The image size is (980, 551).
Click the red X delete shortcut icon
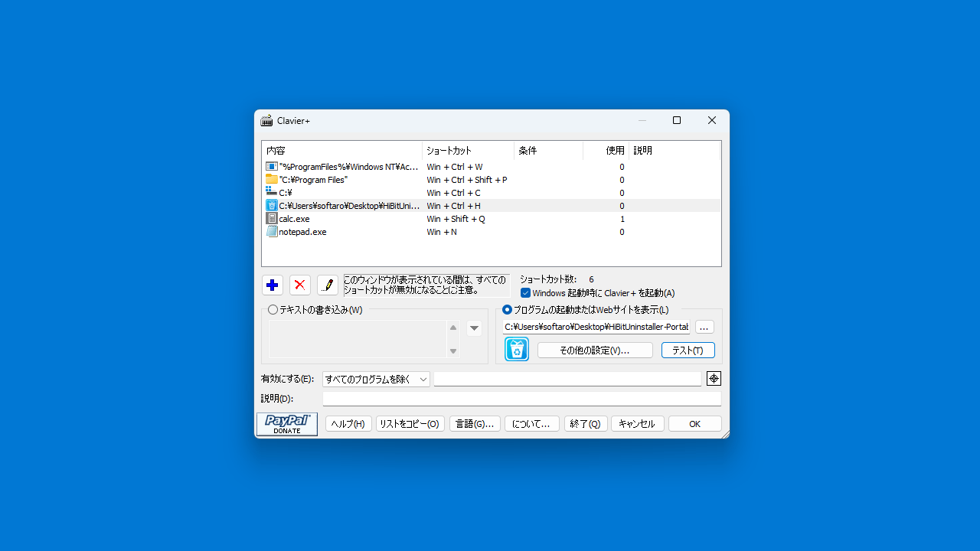coord(300,285)
